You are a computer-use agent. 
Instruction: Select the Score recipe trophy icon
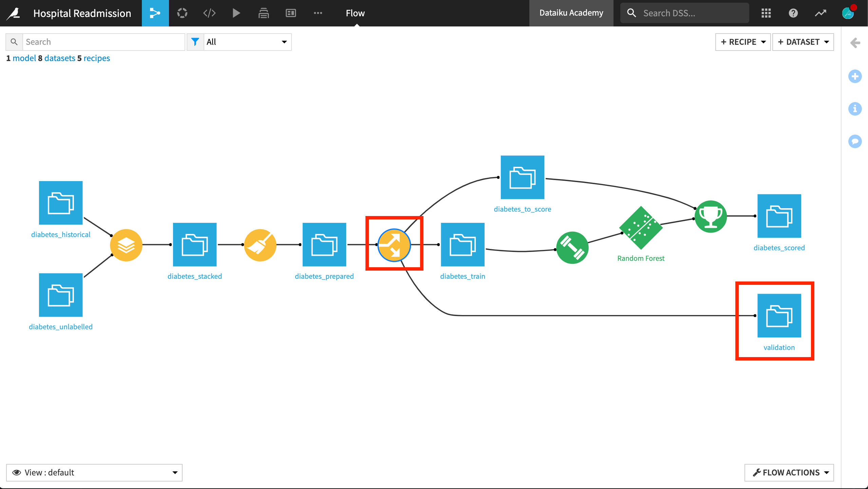711,216
